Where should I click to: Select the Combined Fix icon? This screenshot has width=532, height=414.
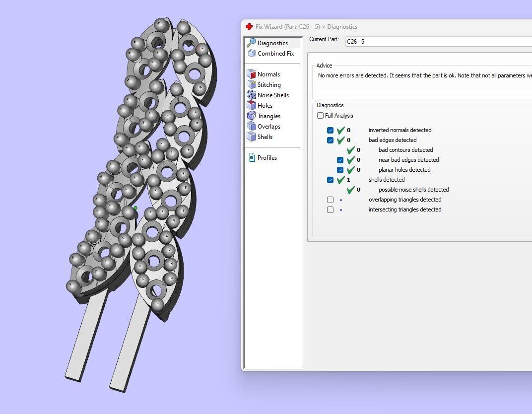pyautogui.click(x=252, y=53)
